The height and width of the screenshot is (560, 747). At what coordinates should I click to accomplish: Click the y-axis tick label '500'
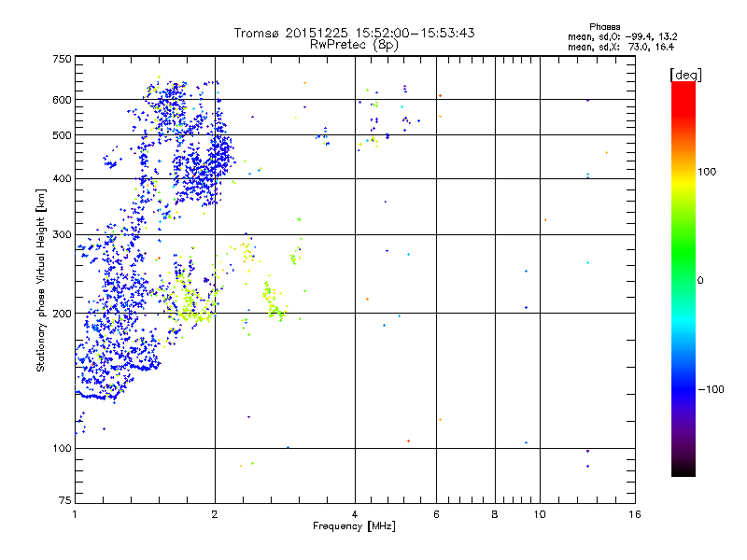pos(62,135)
